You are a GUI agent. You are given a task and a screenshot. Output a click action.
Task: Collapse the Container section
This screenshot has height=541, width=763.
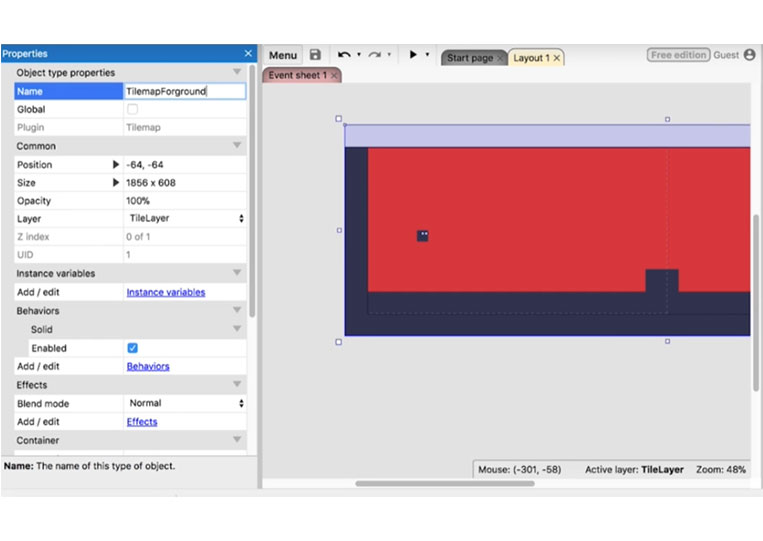click(237, 440)
